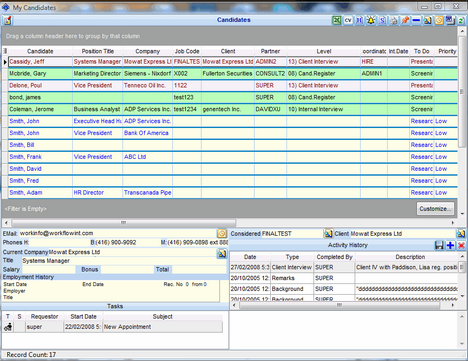The height and width of the screenshot is (361, 468).
Task: Select candidate Coleman, Jerome
Action: pos(31,109)
